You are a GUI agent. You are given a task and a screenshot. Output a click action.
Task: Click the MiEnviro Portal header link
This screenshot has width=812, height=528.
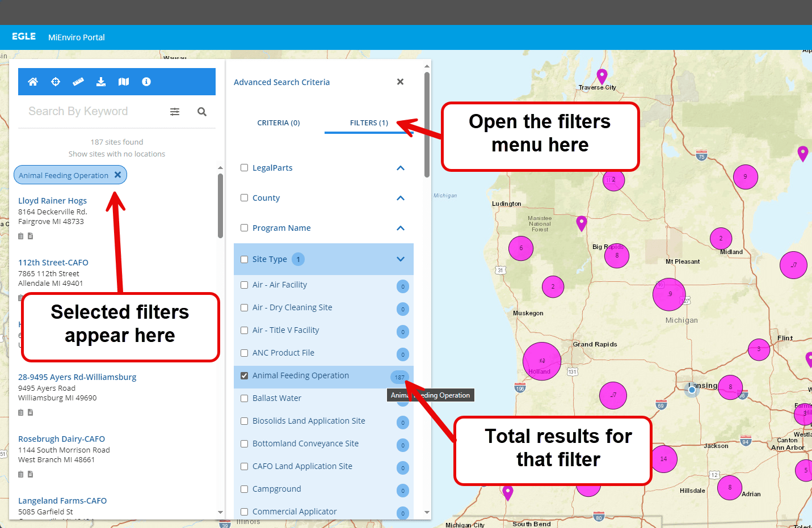(77, 37)
